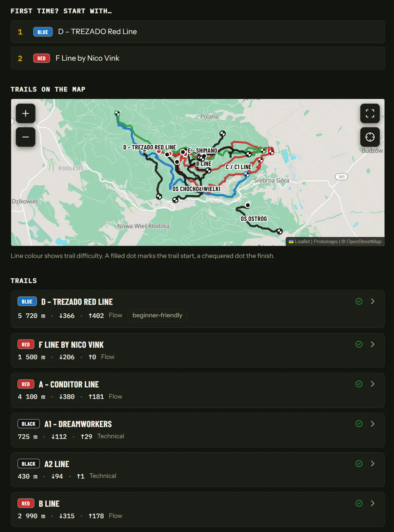Expand A1 - DREAMWORKERS chevron
394x532 pixels.
point(372,424)
